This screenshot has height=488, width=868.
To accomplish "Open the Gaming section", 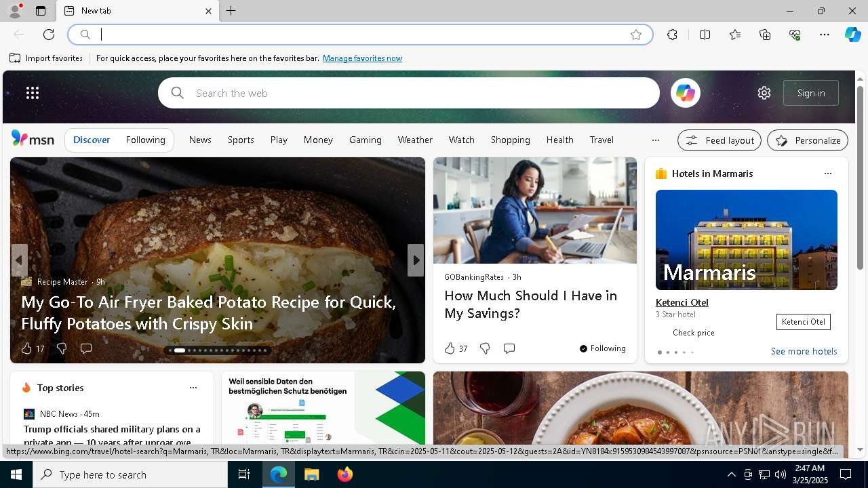I will coord(366,140).
